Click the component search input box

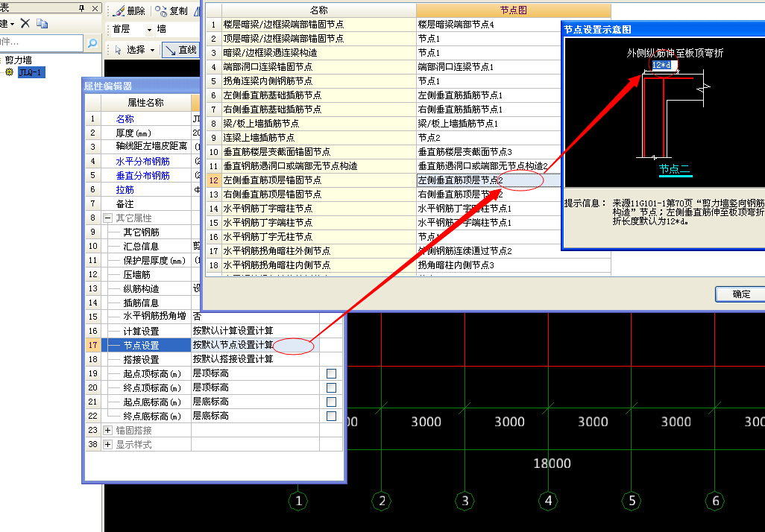pyautogui.click(x=42, y=43)
